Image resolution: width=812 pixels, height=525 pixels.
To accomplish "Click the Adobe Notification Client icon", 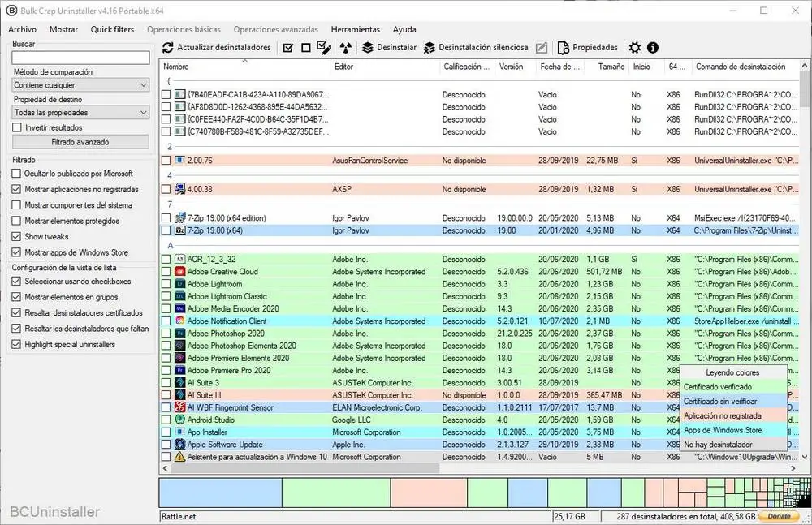I will pyautogui.click(x=179, y=321).
